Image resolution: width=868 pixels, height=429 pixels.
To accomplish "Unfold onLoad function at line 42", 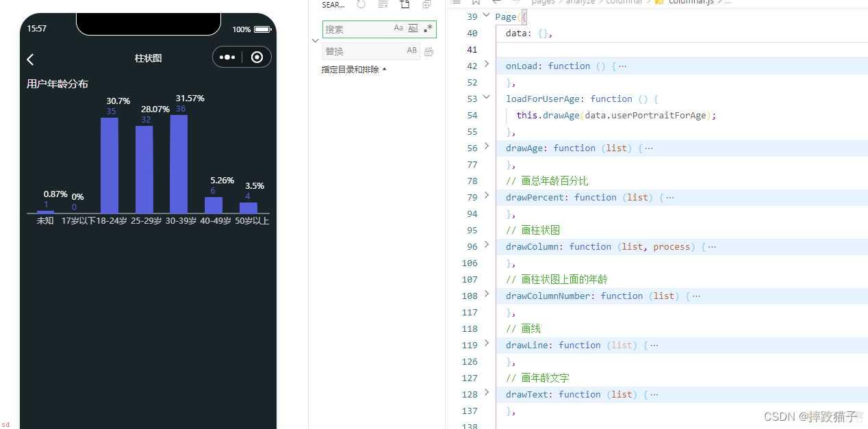I will tap(487, 64).
